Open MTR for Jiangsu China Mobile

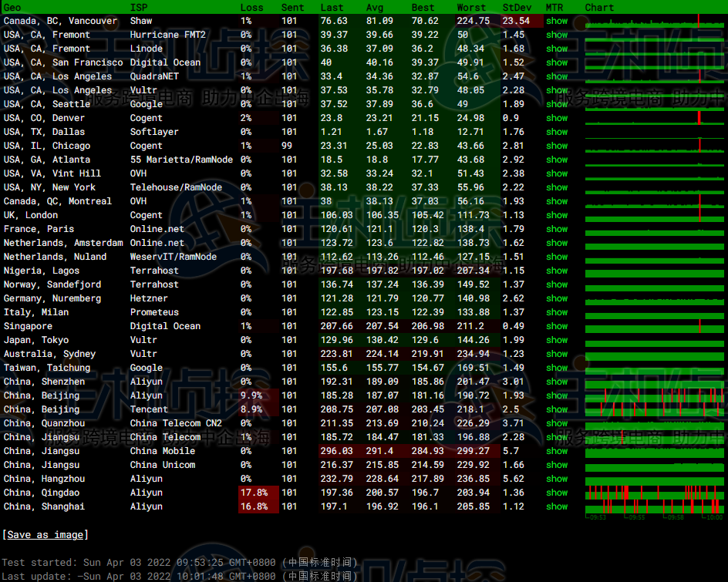pos(557,451)
